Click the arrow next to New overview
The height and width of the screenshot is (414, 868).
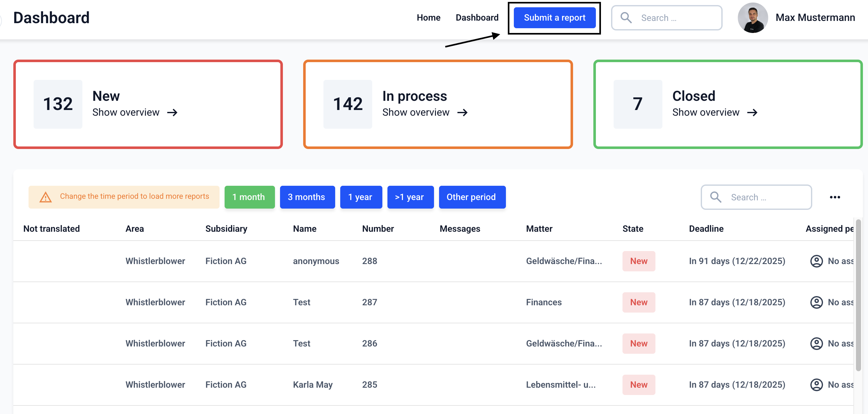pyautogui.click(x=172, y=113)
